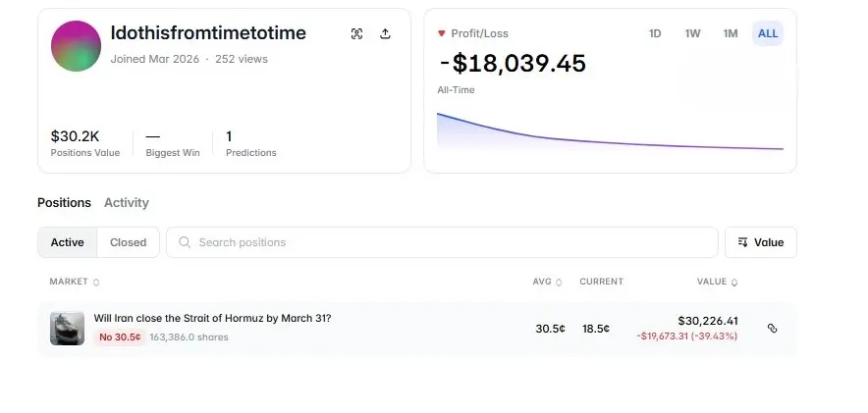Image resolution: width=868 pixels, height=413 pixels.
Task: Open the Strait of Hormuz market link
Action: click(212, 318)
